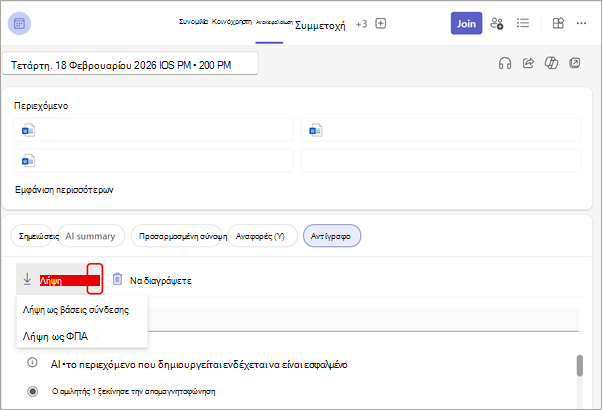Screen dimensions: 602x410
Task: Pop out recap in new window
Action: 575,63
